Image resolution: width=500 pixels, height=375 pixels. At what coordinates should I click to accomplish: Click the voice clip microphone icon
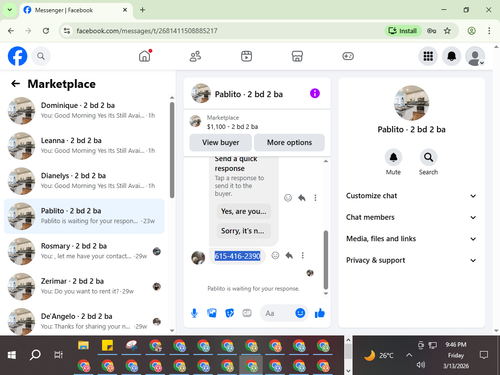(x=194, y=313)
